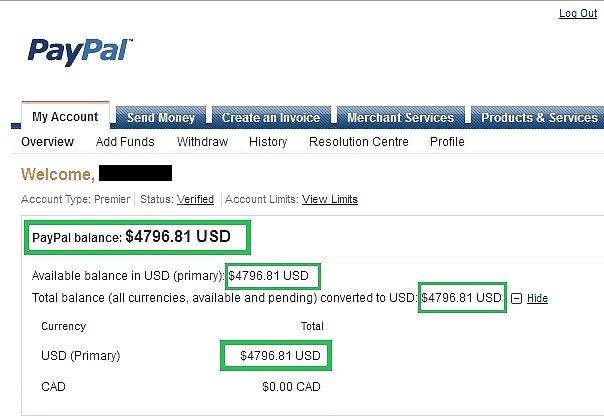Click the Log Out link

pyautogui.click(x=578, y=13)
